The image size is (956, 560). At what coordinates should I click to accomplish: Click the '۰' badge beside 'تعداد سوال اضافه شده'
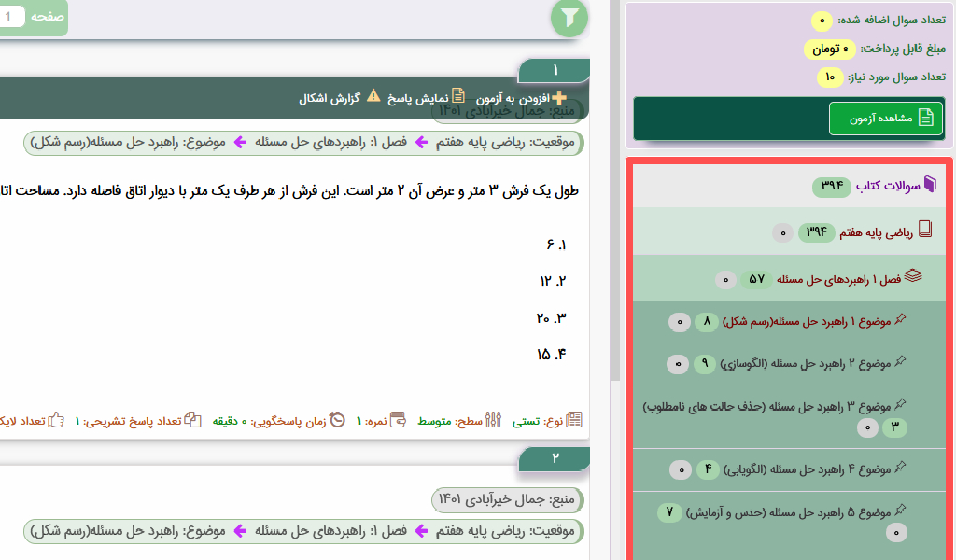click(822, 21)
